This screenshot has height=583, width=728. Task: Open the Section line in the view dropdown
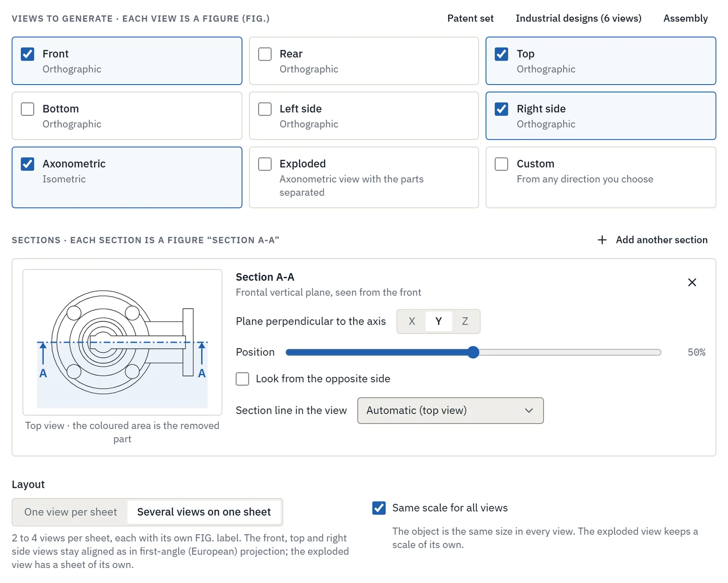pos(450,411)
